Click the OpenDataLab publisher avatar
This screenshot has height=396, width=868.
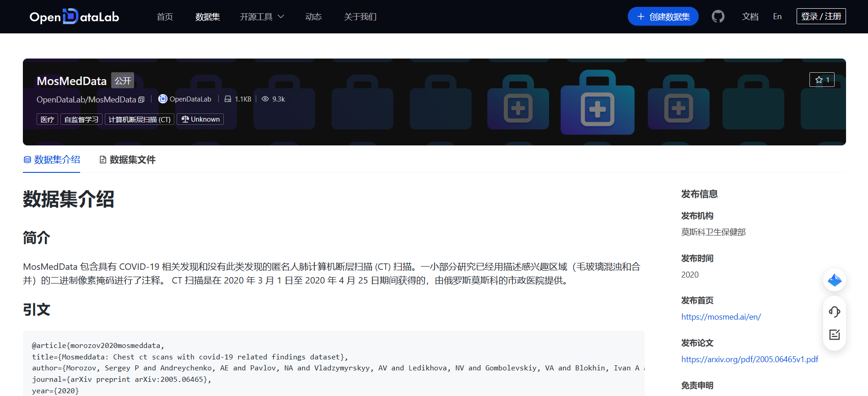[x=162, y=99]
